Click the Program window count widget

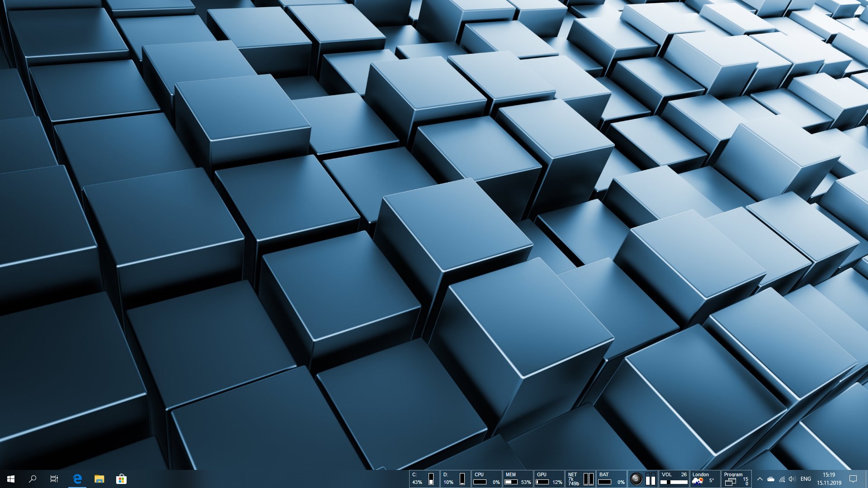pos(736,479)
